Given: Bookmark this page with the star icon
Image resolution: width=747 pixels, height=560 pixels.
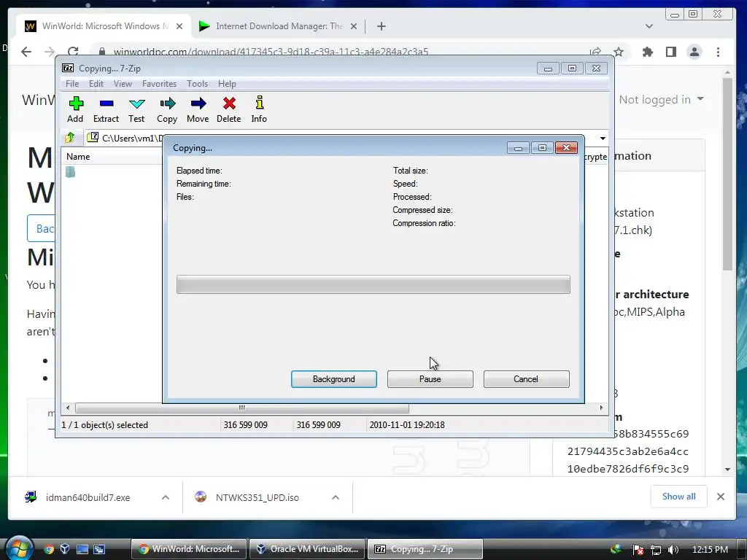Looking at the screenshot, I should (x=619, y=52).
